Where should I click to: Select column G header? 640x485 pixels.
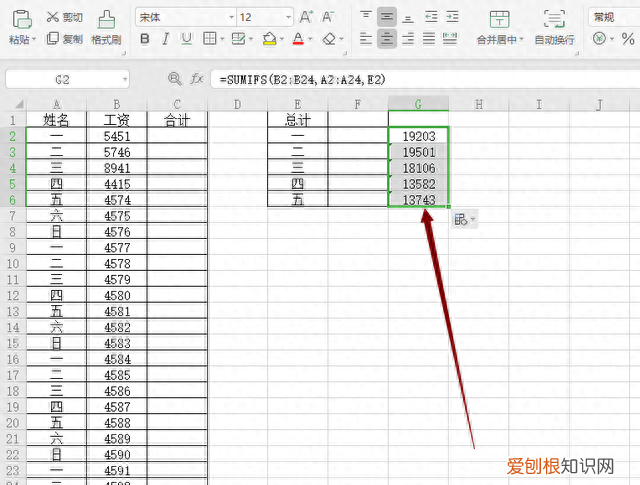click(x=418, y=103)
